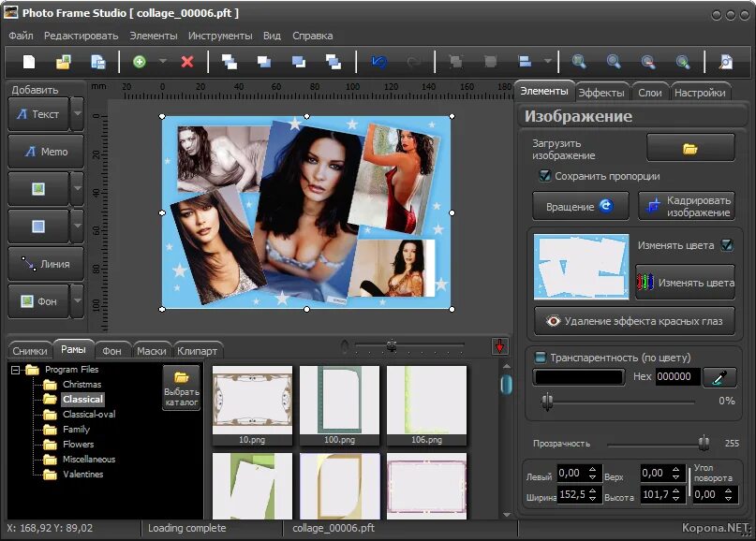Viewport: 756px width, 541px height.
Task: Toggle Транспарентность (по цвету) checkbox
Action: click(x=539, y=357)
